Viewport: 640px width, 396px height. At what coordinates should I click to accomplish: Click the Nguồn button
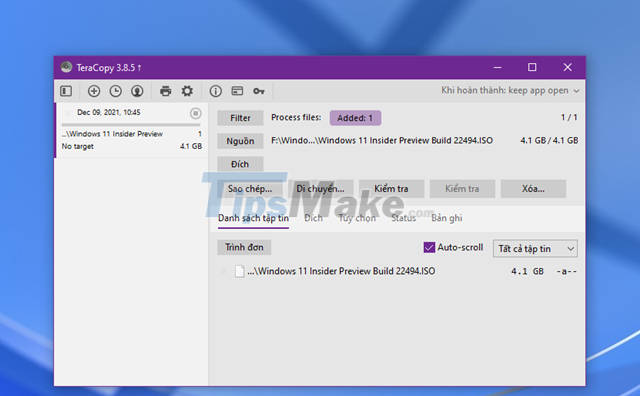(x=240, y=141)
